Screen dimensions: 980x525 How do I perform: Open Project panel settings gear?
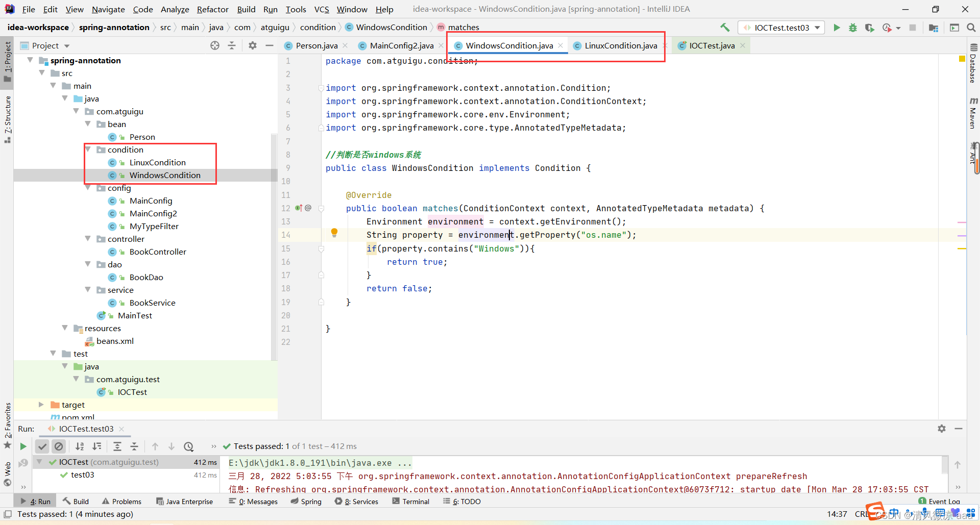click(253, 45)
